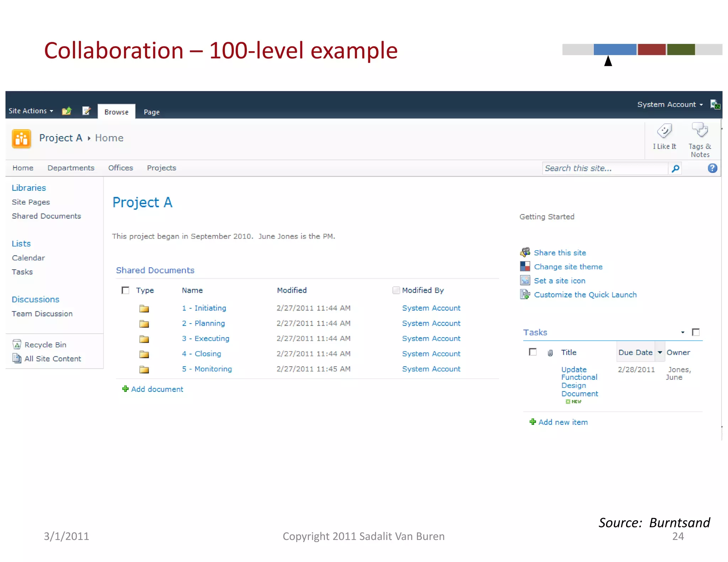Open the blue Help question mark icon
Image resolution: width=728 pixels, height=562 pixels.
click(712, 168)
